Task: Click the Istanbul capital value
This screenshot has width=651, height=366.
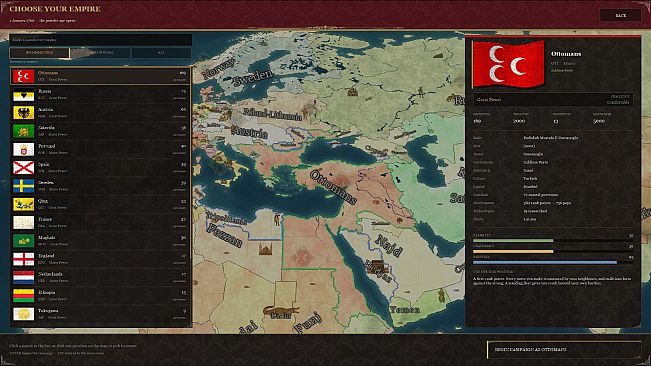Action: click(x=530, y=187)
